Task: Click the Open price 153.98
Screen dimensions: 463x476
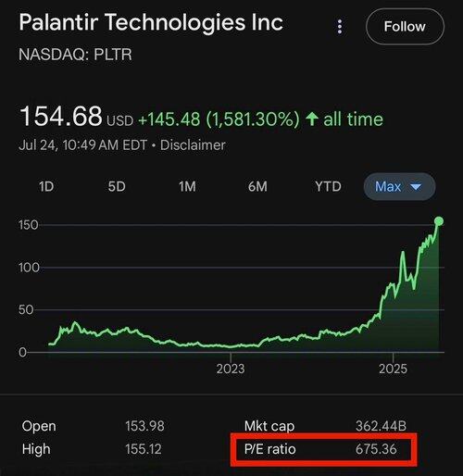Action: (x=144, y=426)
